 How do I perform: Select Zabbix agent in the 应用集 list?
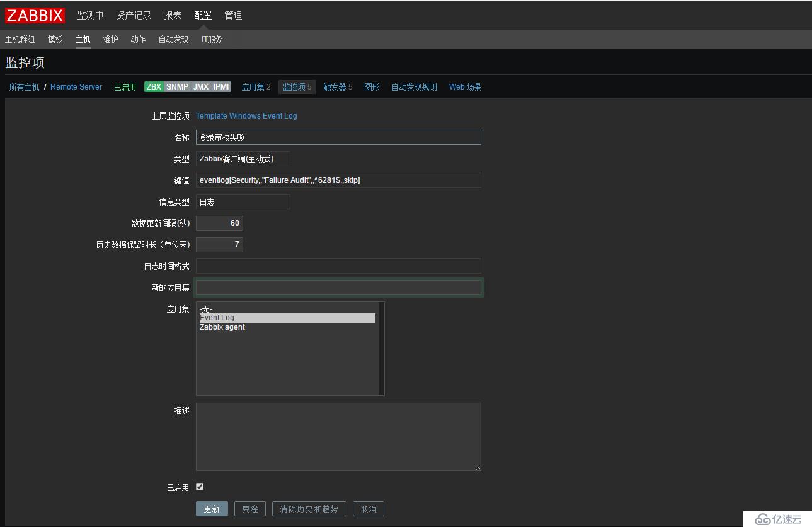(287, 327)
